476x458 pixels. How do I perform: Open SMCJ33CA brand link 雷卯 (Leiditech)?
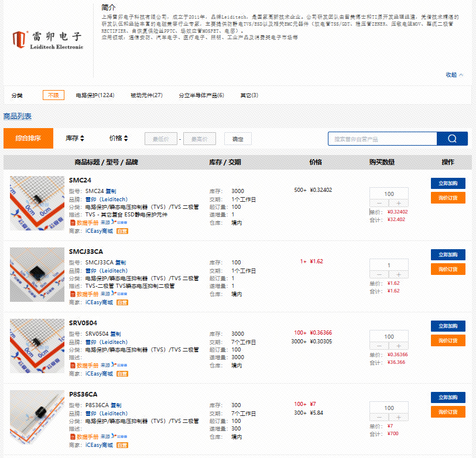click(107, 271)
